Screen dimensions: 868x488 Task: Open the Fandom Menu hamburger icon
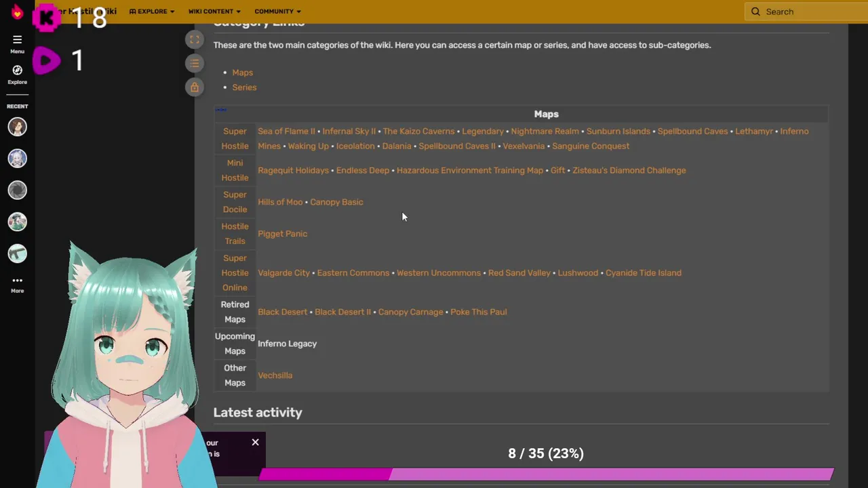[17, 39]
